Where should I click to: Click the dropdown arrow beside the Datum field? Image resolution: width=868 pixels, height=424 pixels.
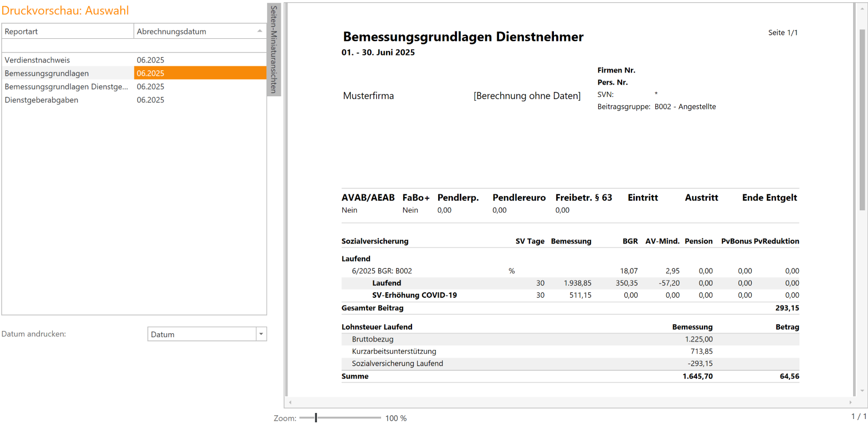[x=261, y=334]
